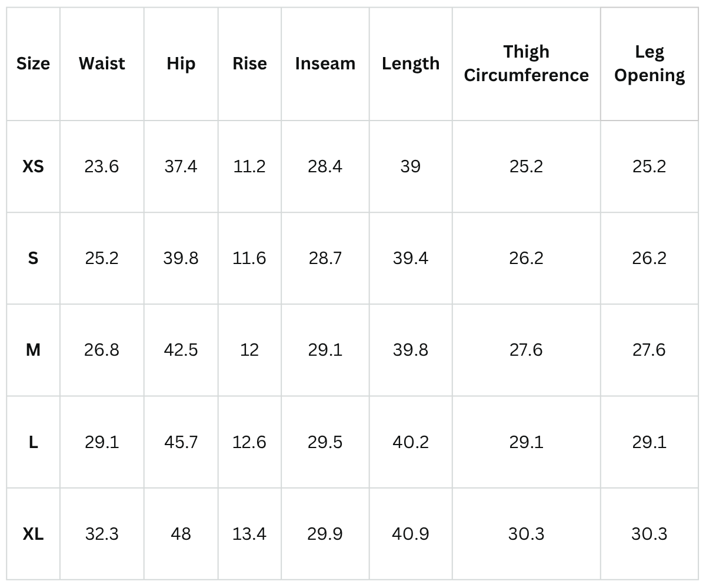706x588 pixels.
Task: Click the XL rise value 13.4
Action: 249,534
